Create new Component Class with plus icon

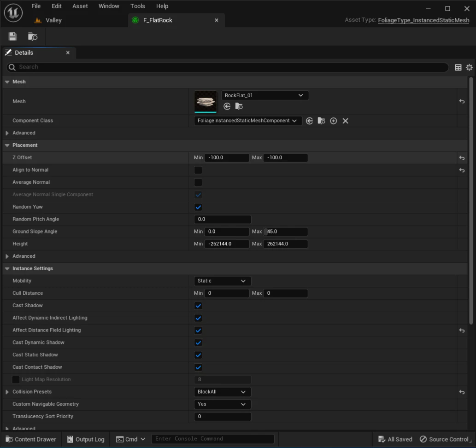tap(333, 121)
